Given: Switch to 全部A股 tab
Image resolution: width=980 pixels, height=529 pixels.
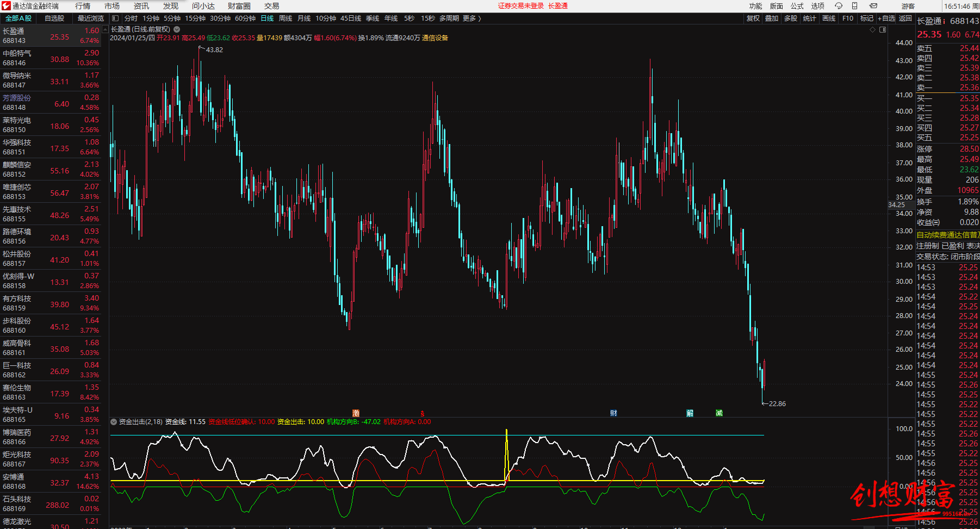Looking at the screenshot, I should (x=18, y=18).
